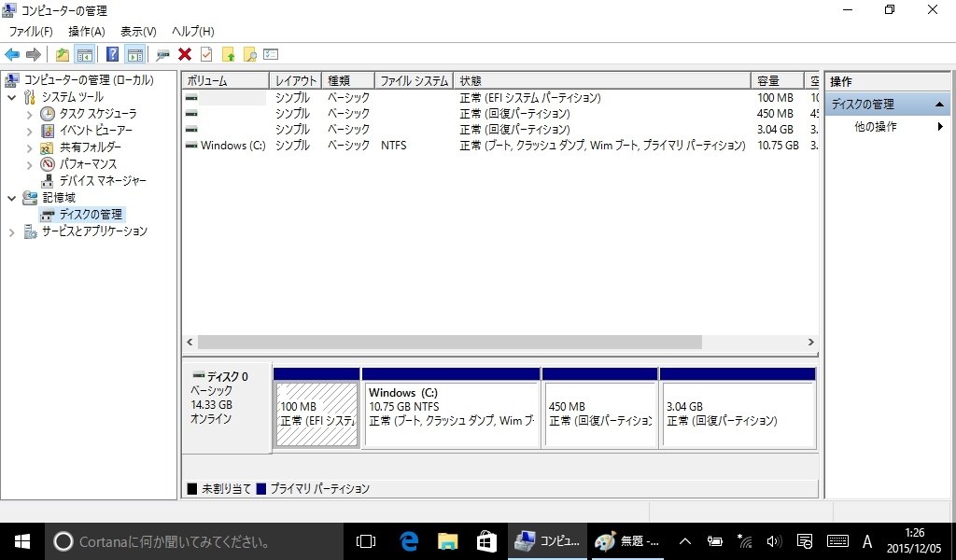Sort by the 容量 column header
Viewport: 956px width, 560px height.
(778, 80)
